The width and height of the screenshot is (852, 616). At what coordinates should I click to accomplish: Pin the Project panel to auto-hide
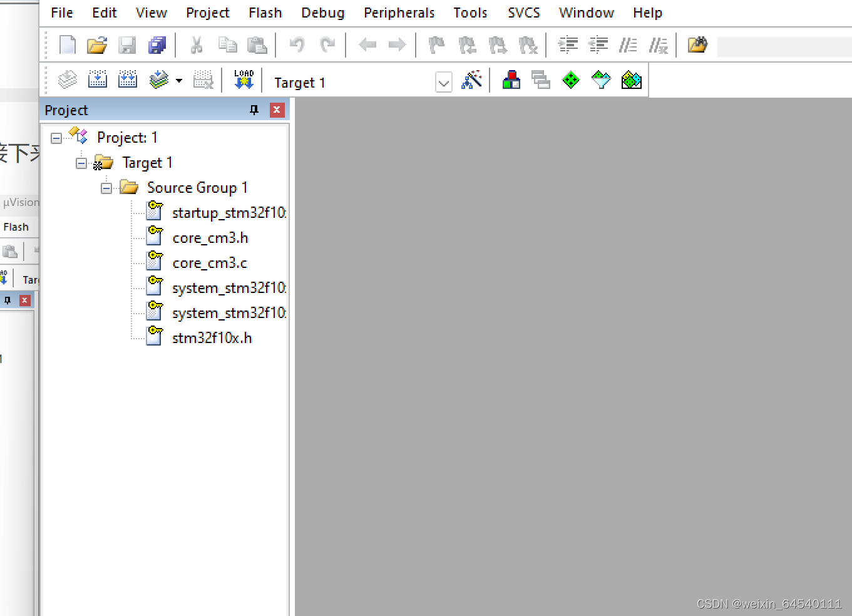tap(254, 110)
